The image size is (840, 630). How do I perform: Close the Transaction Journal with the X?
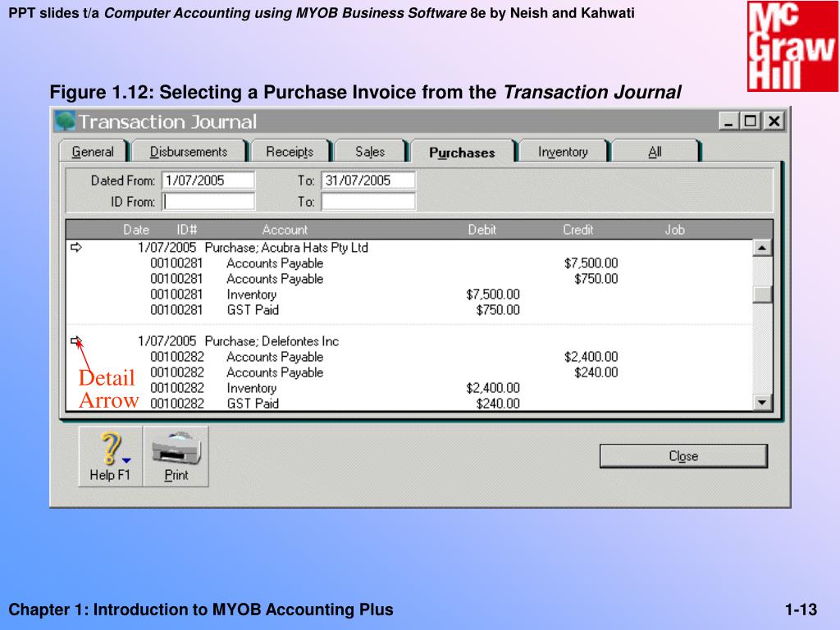pyautogui.click(x=774, y=121)
